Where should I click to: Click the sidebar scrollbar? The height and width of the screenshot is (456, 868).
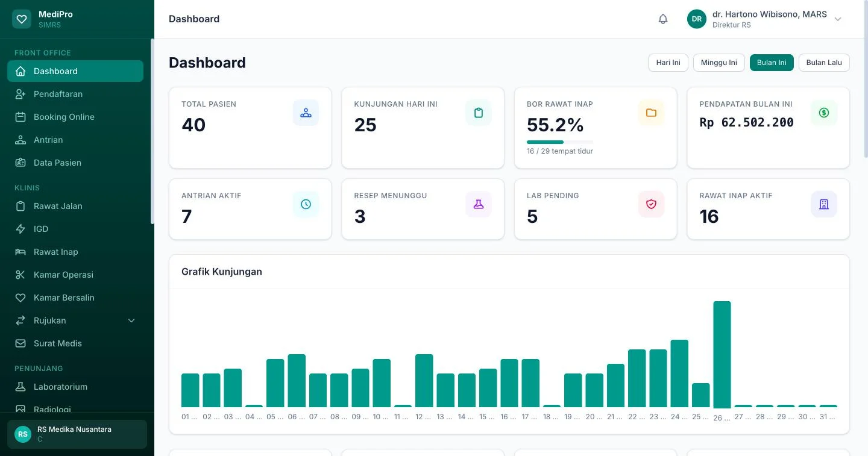tap(153, 131)
